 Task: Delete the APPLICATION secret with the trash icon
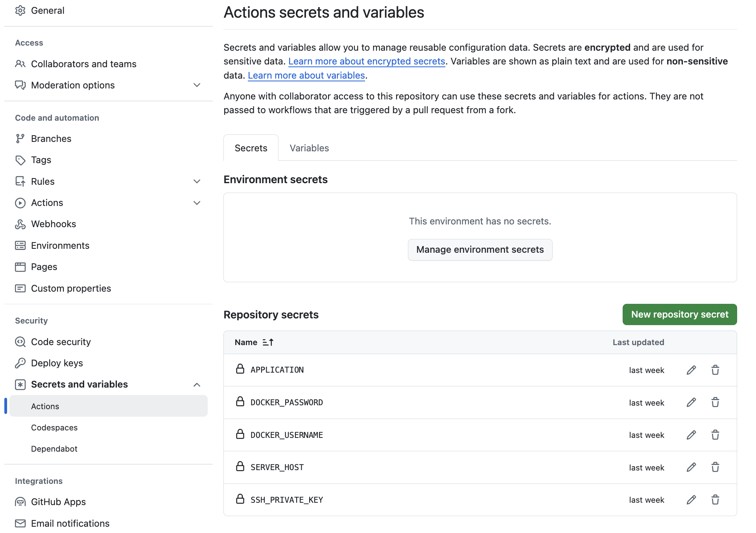click(715, 370)
